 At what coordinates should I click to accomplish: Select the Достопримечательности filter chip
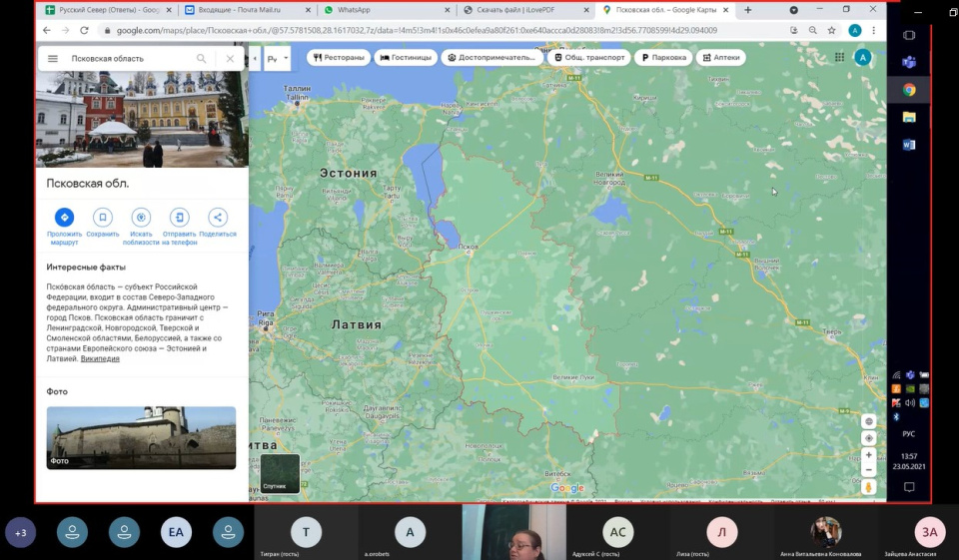coord(491,58)
